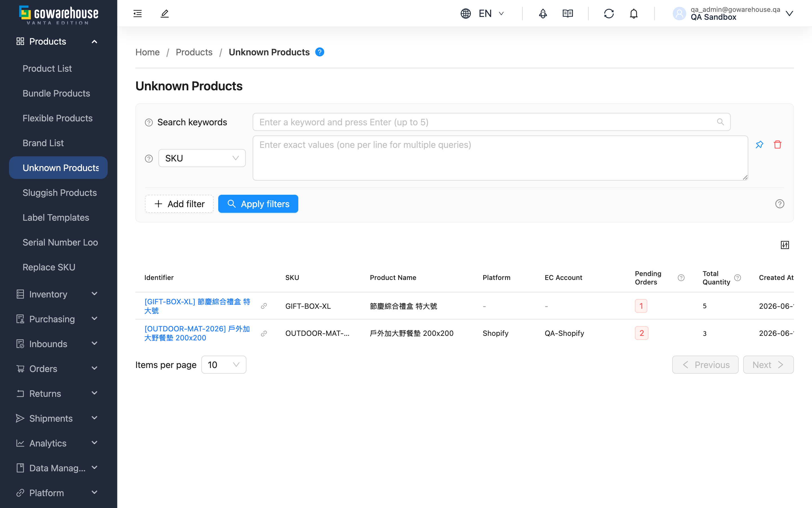Click search magnifier inside keyword field
Screen dimensions: 812x508
720,122
